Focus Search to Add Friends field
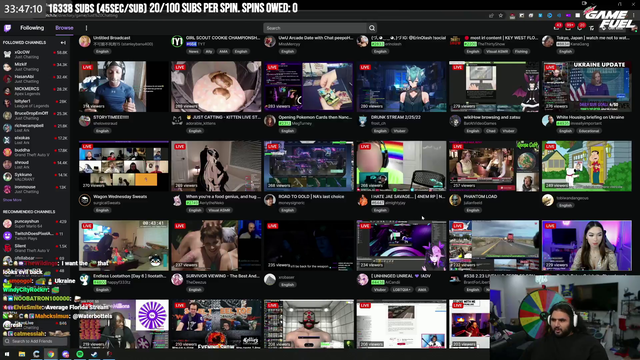The image size is (640, 360). [x=35, y=341]
